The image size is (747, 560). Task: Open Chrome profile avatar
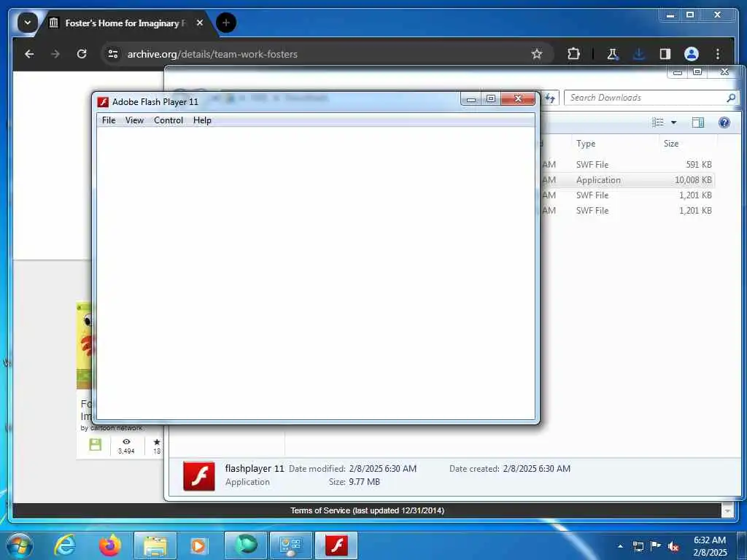pyautogui.click(x=692, y=54)
